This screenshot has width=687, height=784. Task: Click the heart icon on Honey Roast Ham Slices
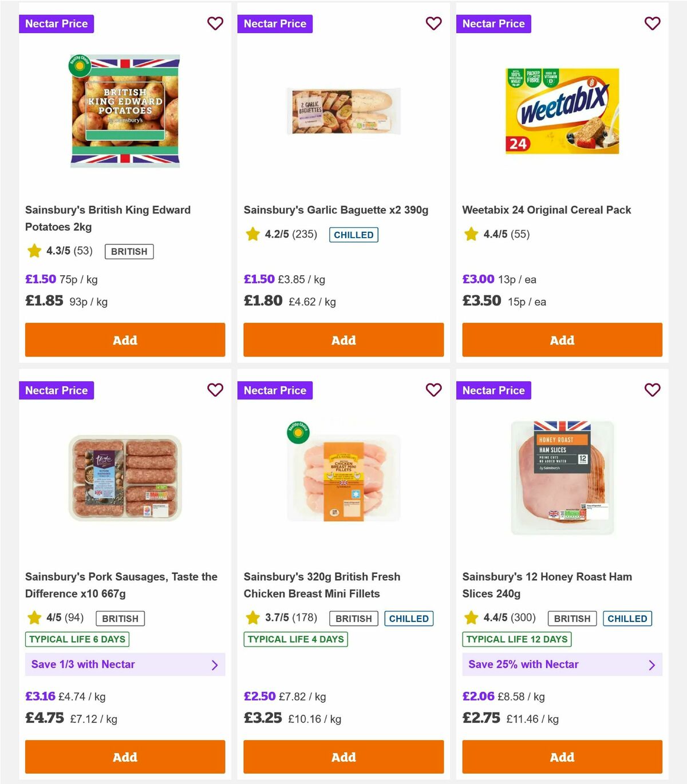[652, 390]
